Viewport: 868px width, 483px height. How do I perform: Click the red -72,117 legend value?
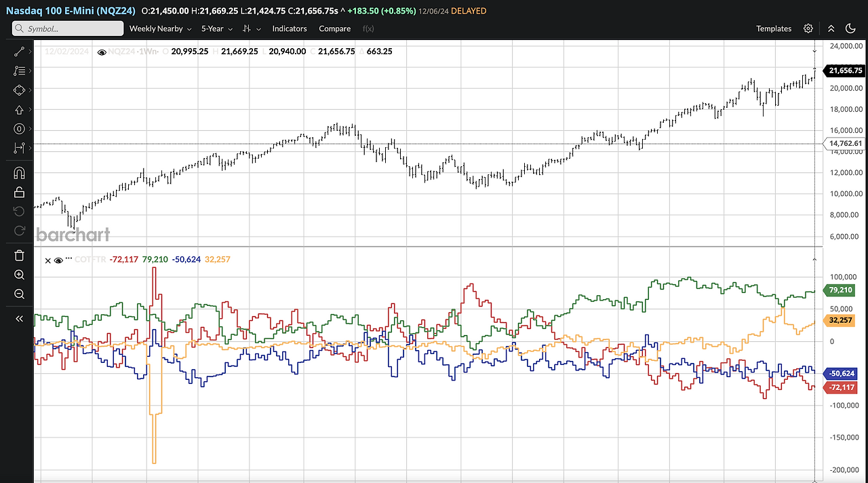(x=123, y=260)
